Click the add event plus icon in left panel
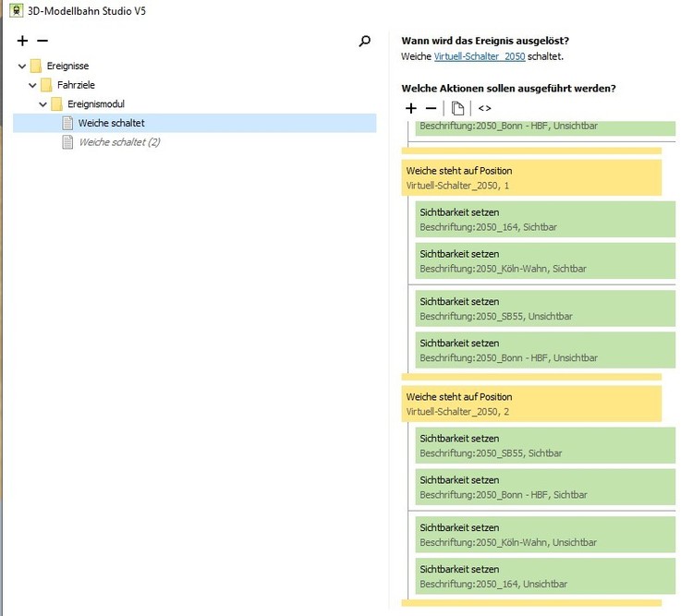The image size is (693, 616). coord(23,42)
